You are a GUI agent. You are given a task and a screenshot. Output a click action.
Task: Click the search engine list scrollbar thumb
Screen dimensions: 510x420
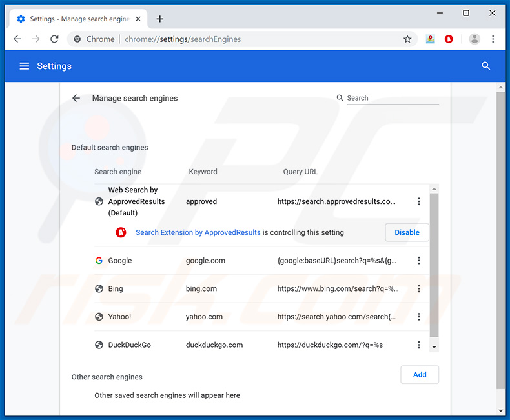pos(434,265)
